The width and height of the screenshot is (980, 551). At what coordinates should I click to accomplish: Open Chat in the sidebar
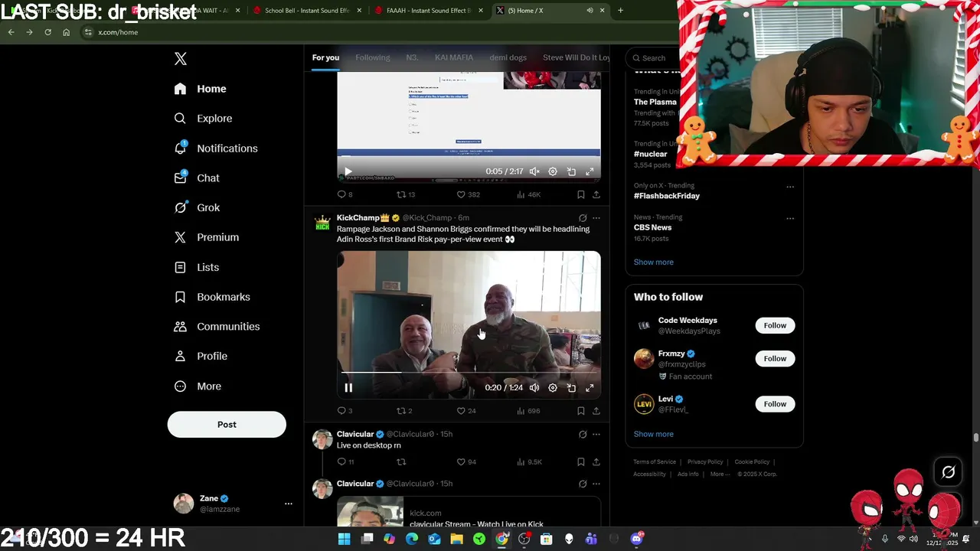(196, 178)
